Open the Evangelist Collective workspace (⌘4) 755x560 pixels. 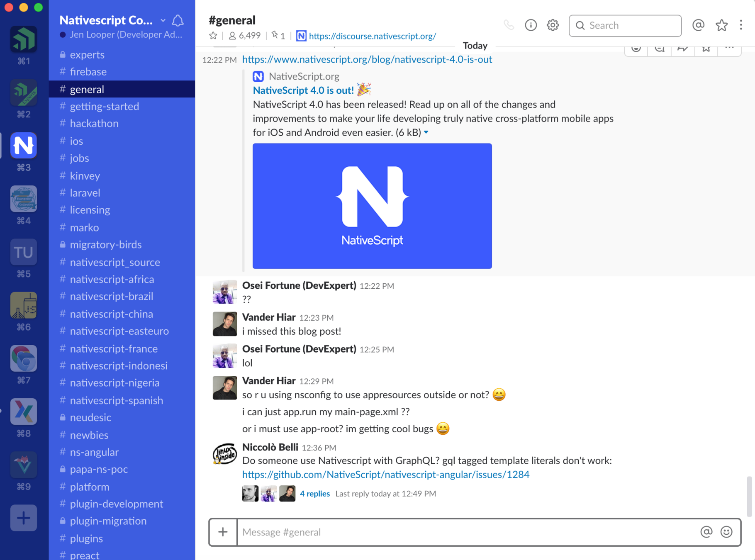(x=24, y=199)
